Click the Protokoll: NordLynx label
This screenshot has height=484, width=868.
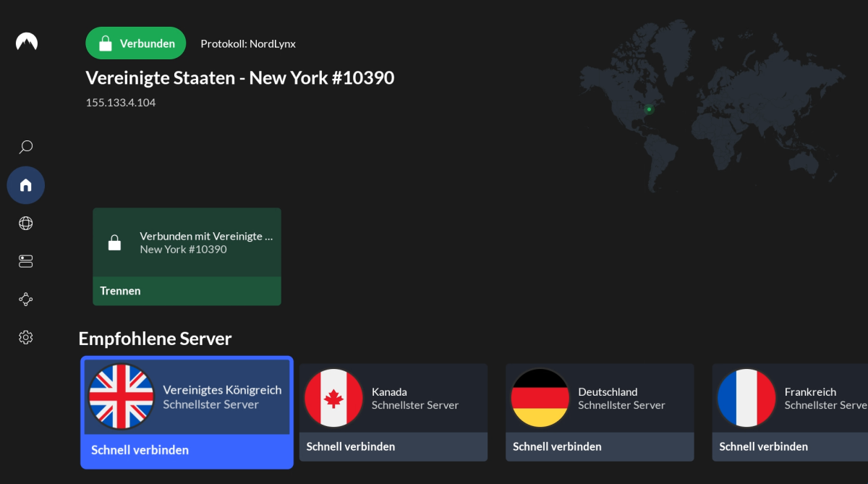pos(248,43)
